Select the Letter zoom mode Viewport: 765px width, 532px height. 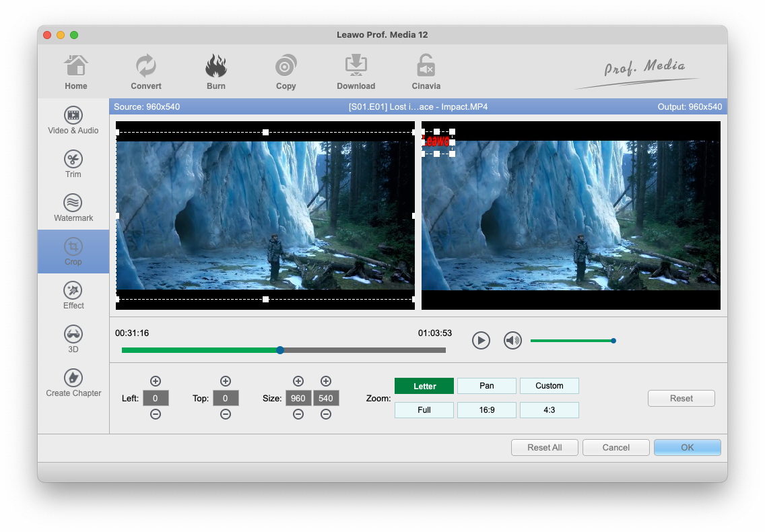click(424, 386)
